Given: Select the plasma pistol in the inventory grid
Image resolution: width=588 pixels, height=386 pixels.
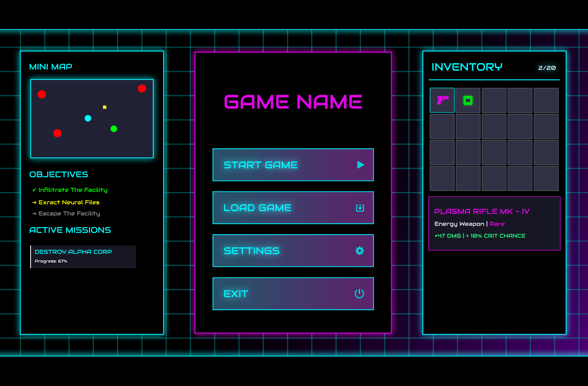Looking at the screenshot, I should [x=442, y=100].
